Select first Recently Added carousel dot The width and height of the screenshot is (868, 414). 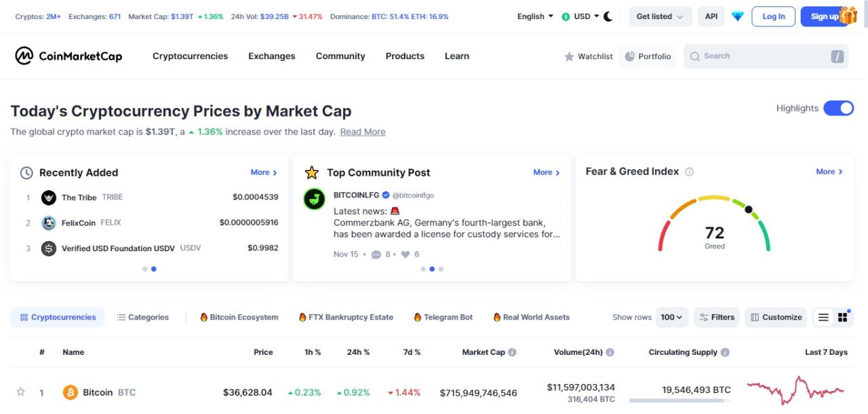tap(144, 269)
